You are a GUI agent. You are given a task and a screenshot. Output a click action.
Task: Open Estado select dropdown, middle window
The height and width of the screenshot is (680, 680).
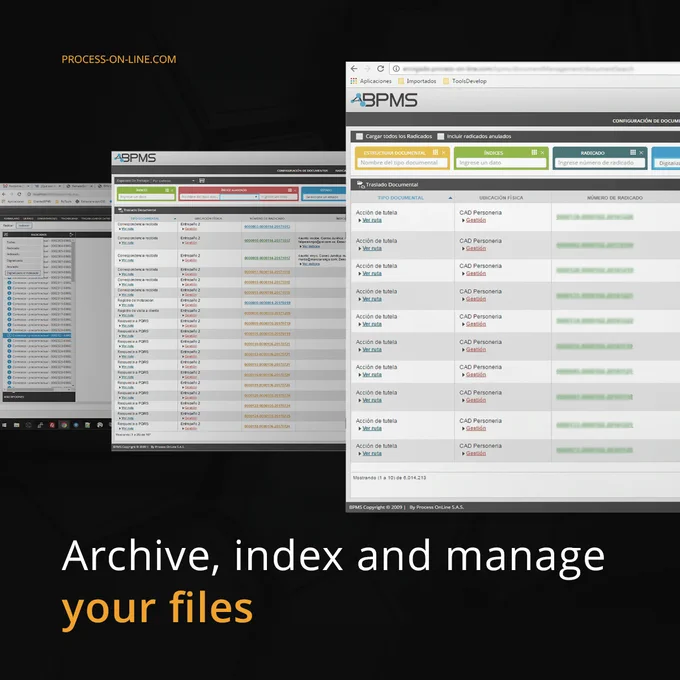(x=324, y=197)
